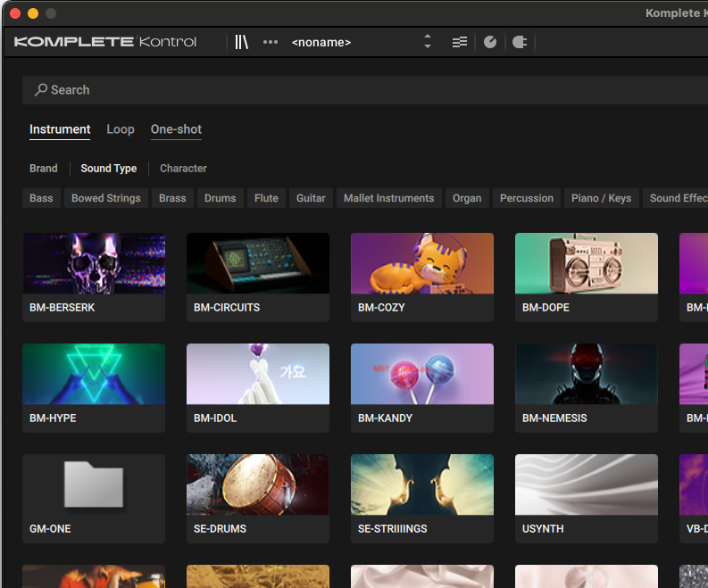Open the round knob parameters icon

point(490,43)
